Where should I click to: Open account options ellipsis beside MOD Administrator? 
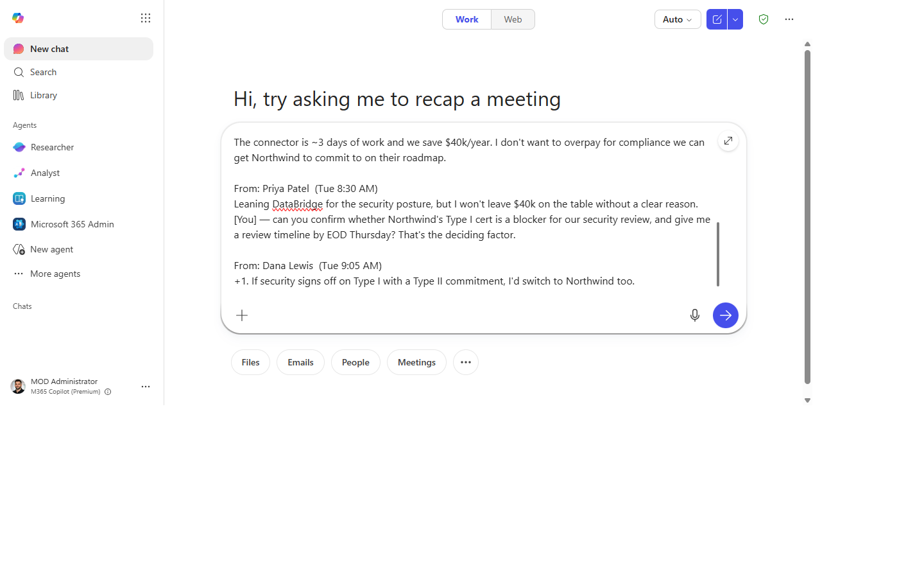pyautogui.click(x=146, y=387)
